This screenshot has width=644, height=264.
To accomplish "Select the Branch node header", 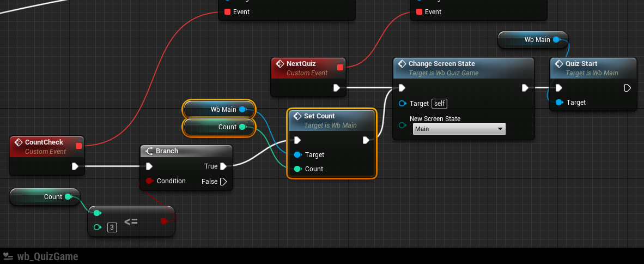I will (x=187, y=151).
